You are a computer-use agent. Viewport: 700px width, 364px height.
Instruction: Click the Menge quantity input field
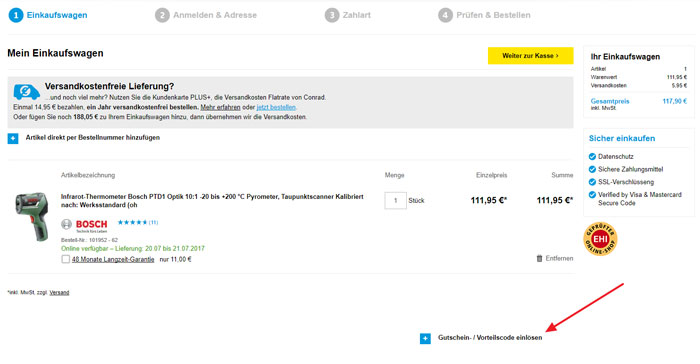point(395,201)
